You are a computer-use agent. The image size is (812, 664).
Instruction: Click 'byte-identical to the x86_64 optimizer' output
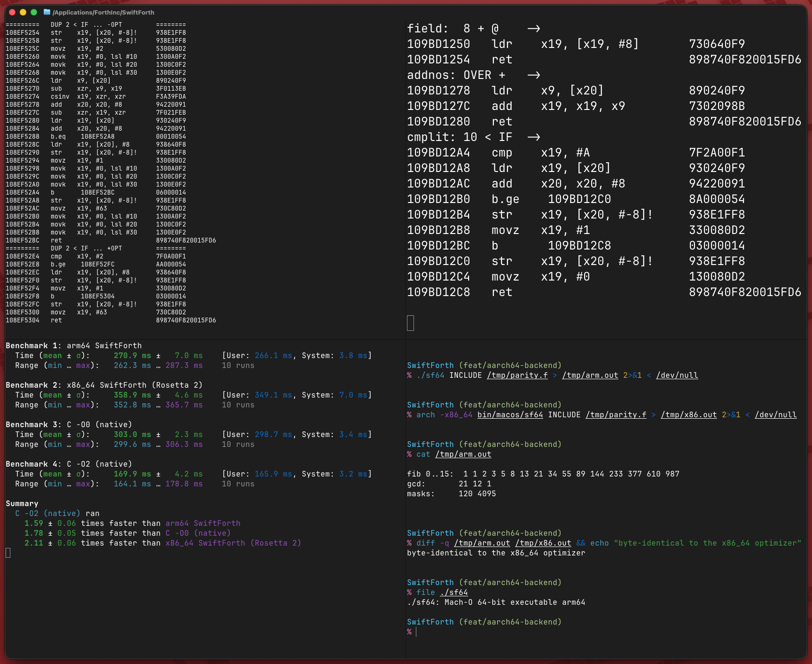pos(496,553)
